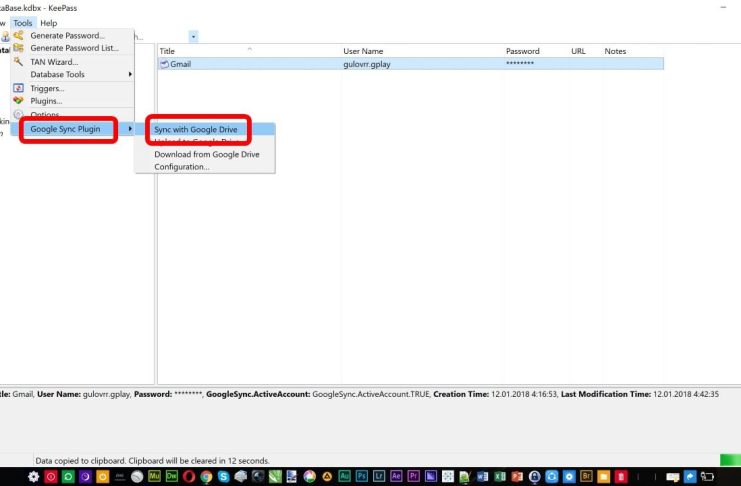Expand the Database Tools submenu
Screen dimensions: 741x486
tap(72, 74)
